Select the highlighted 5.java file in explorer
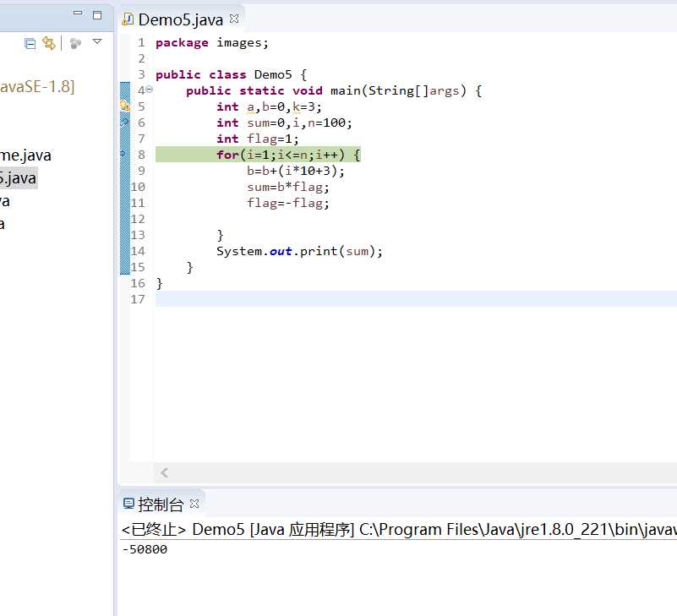Screen dimensions: 677x616 click(19, 177)
